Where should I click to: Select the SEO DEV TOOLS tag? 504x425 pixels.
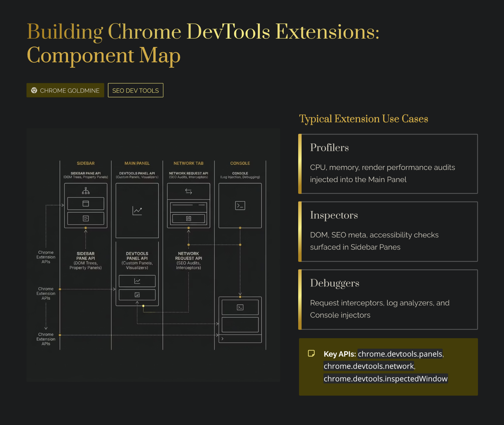[135, 90]
